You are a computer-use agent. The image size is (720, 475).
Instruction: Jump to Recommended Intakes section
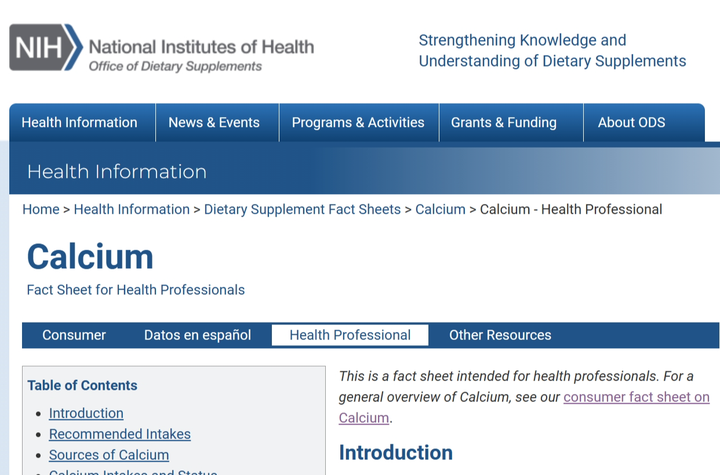120,434
